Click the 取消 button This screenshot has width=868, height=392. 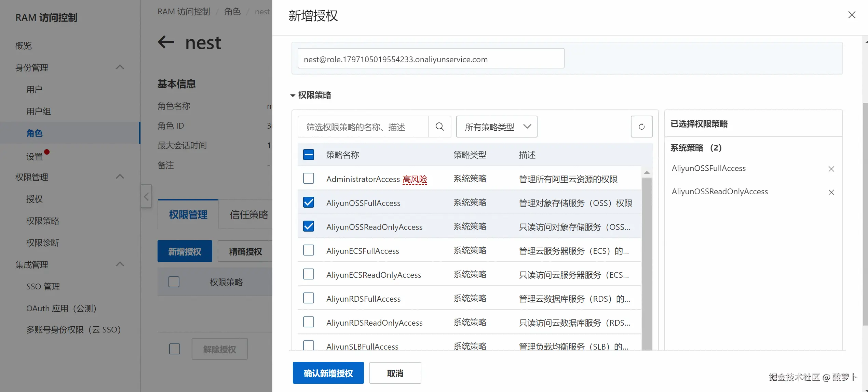click(395, 373)
